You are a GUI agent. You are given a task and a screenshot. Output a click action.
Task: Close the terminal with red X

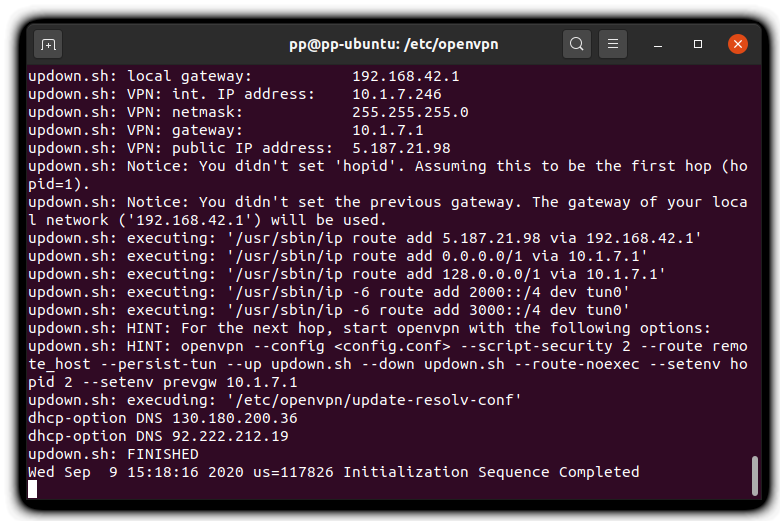point(738,44)
